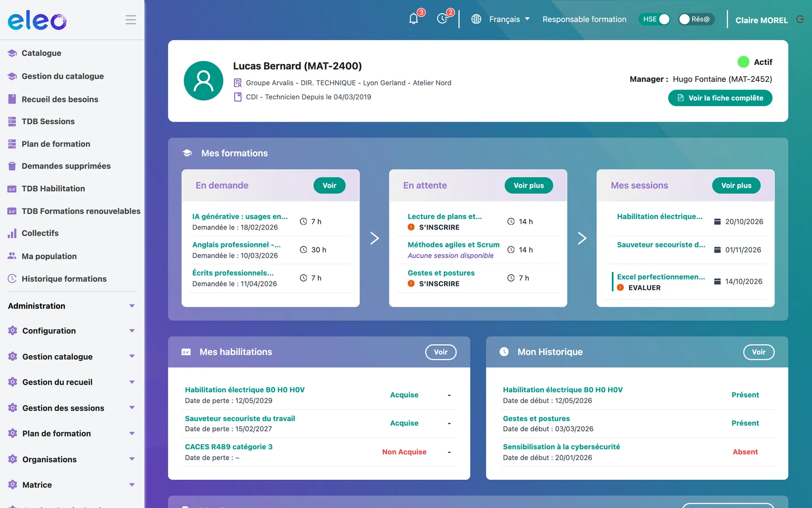Screen dimensions: 812x508
Task: Toggle the Rés@ switch
Action: [696, 19]
